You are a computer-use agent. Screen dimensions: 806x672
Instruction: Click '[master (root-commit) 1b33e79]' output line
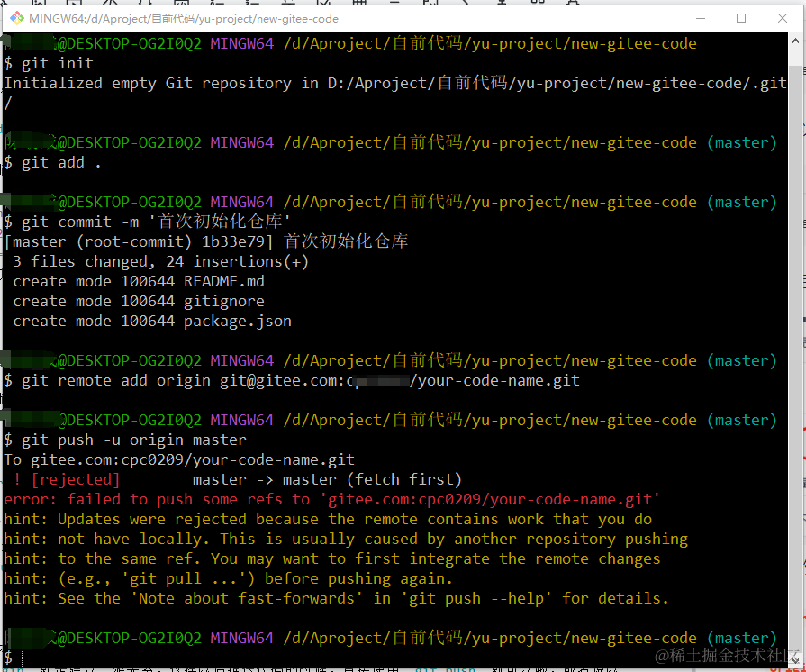click(205, 241)
